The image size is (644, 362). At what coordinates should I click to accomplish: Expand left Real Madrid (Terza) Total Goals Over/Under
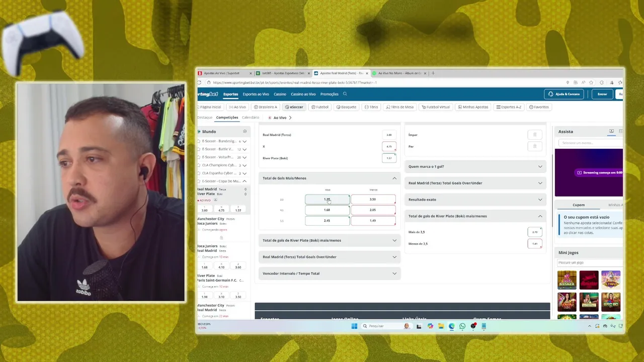tap(329, 257)
